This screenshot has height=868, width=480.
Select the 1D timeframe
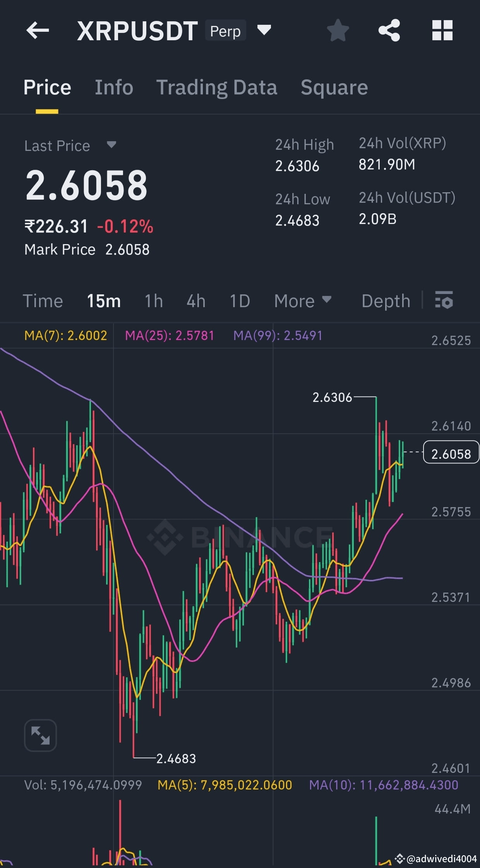(x=239, y=301)
